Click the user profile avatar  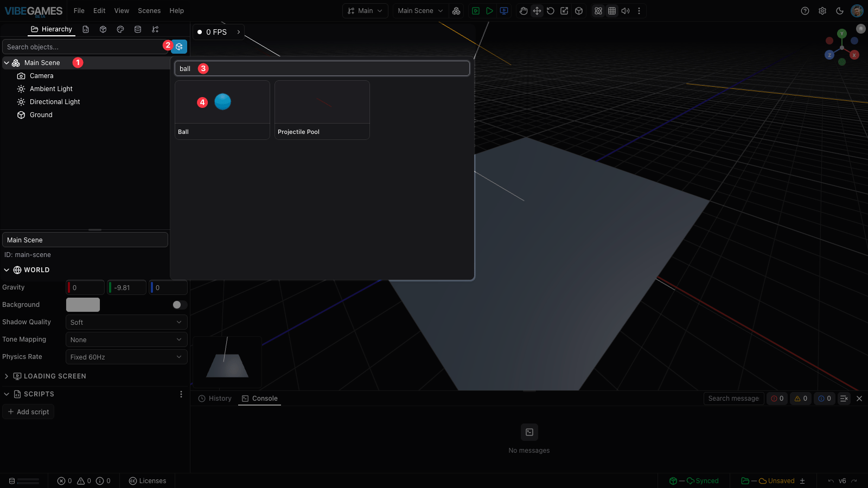coord(857,11)
